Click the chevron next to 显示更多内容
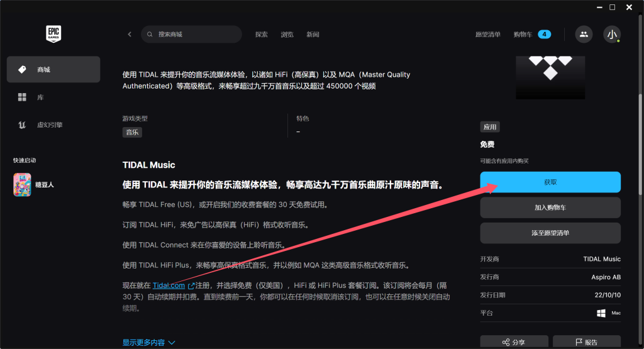The width and height of the screenshot is (644, 349). pos(172,343)
